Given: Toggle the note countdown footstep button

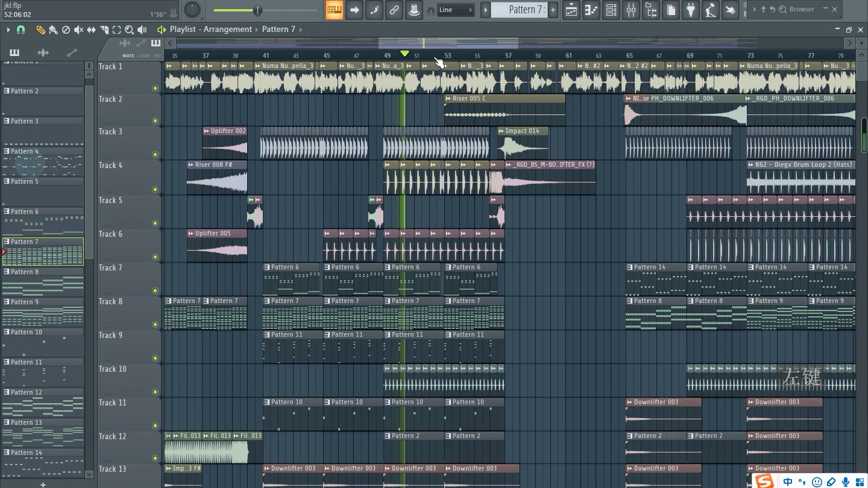Looking at the screenshot, I should 374,10.
